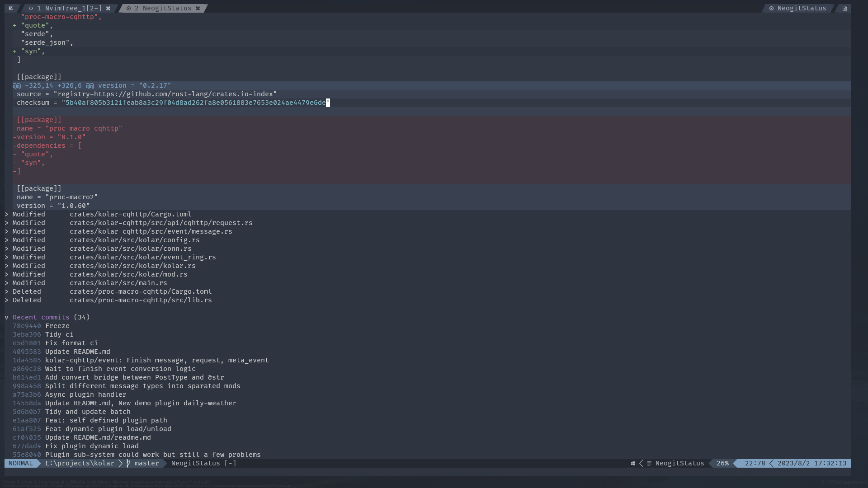Click the document icon at the top right
The image size is (868, 488).
click(x=844, y=8)
